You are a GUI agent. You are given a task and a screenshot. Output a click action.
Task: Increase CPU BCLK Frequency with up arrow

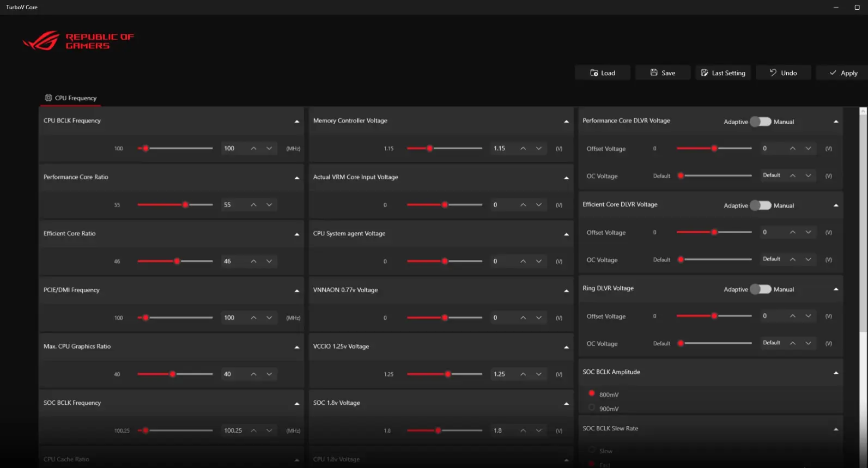pyautogui.click(x=253, y=148)
